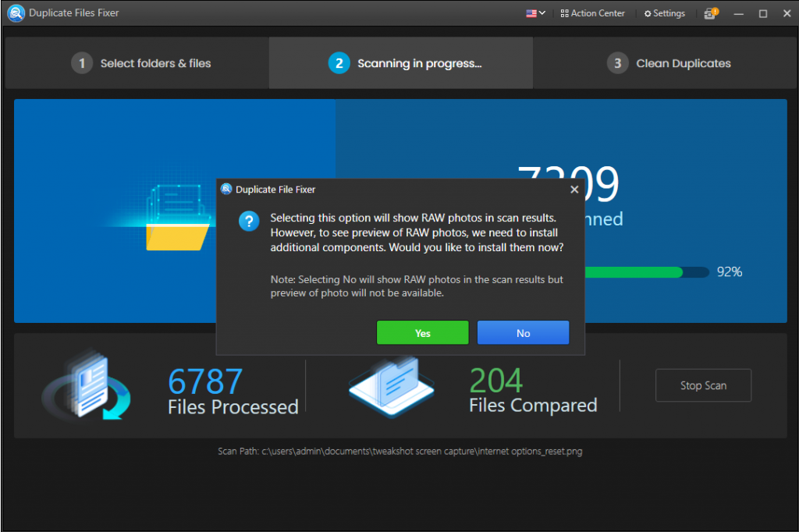Minimize the Duplicate Files Fixer window
The width and height of the screenshot is (799, 532).
point(738,14)
